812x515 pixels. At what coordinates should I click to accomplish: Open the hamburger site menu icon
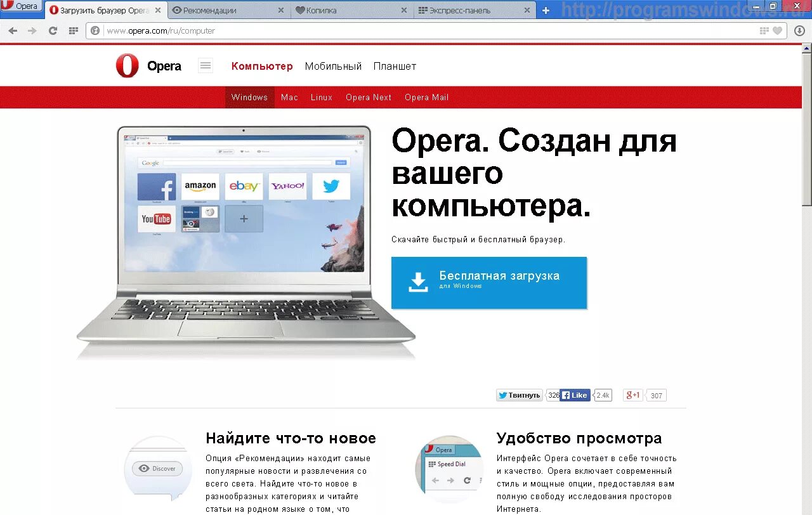pyautogui.click(x=206, y=65)
